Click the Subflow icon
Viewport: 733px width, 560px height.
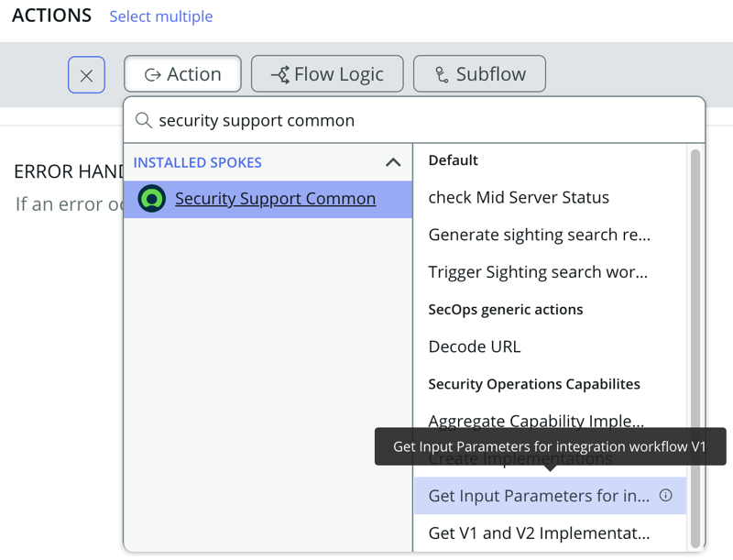[x=442, y=75]
